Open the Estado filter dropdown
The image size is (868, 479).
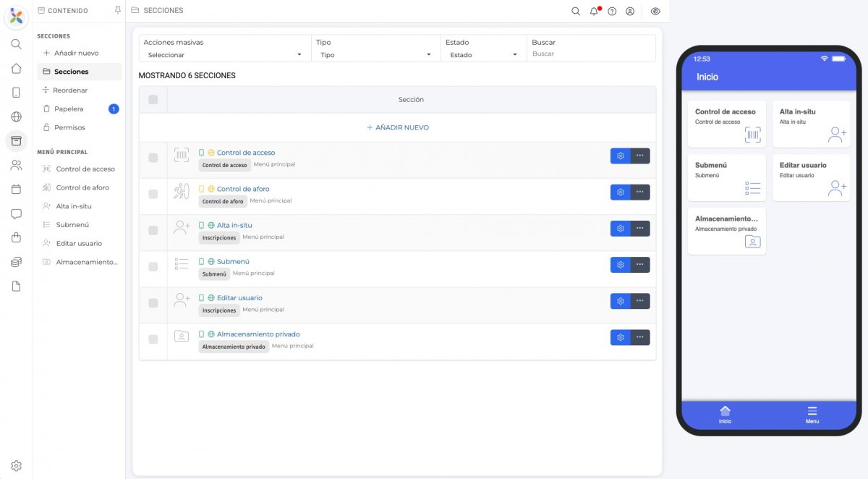[483, 54]
